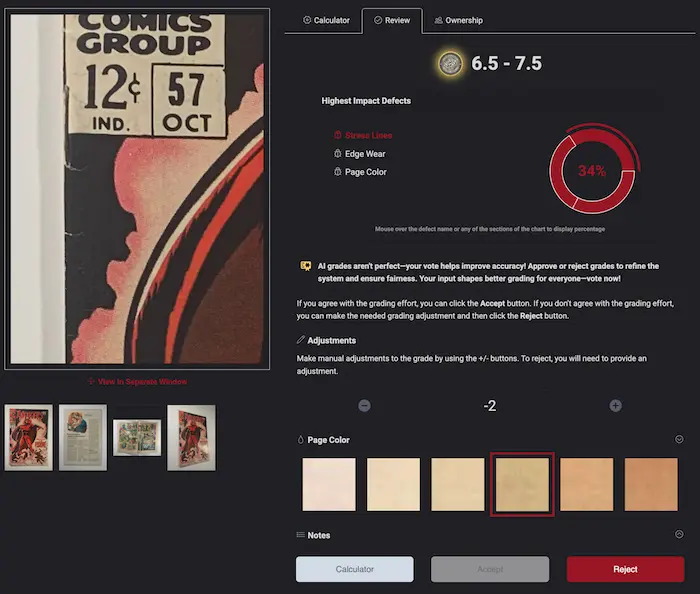This screenshot has height=594, width=700.
Task: Click the grade medallion icon beside 6.5 - 7.5
Action: (x=450, y=64)
